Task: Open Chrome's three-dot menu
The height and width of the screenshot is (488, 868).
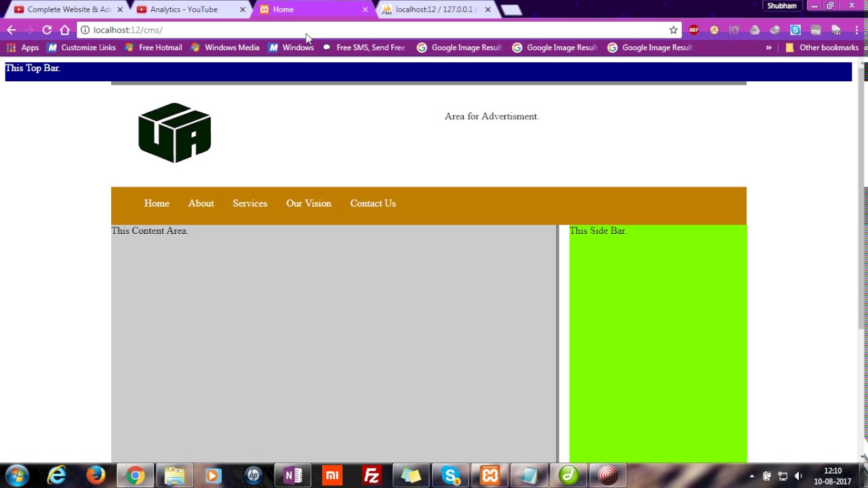Action: (x=857, y=30)
